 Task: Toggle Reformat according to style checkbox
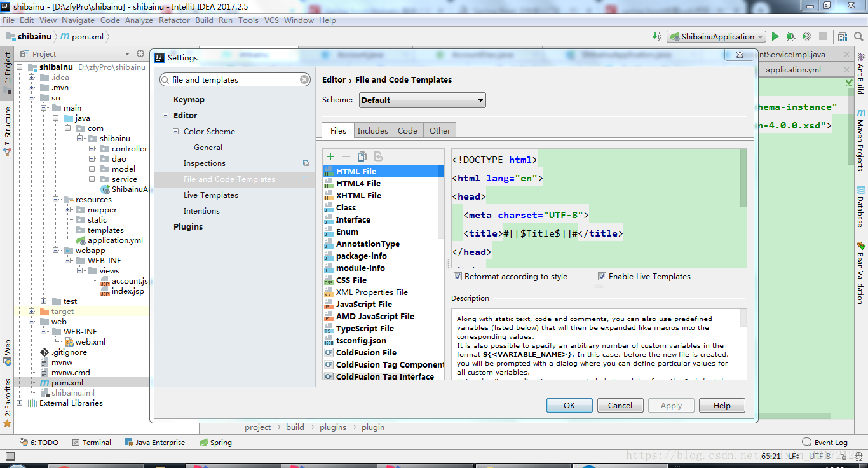click(x=458, y=277)
